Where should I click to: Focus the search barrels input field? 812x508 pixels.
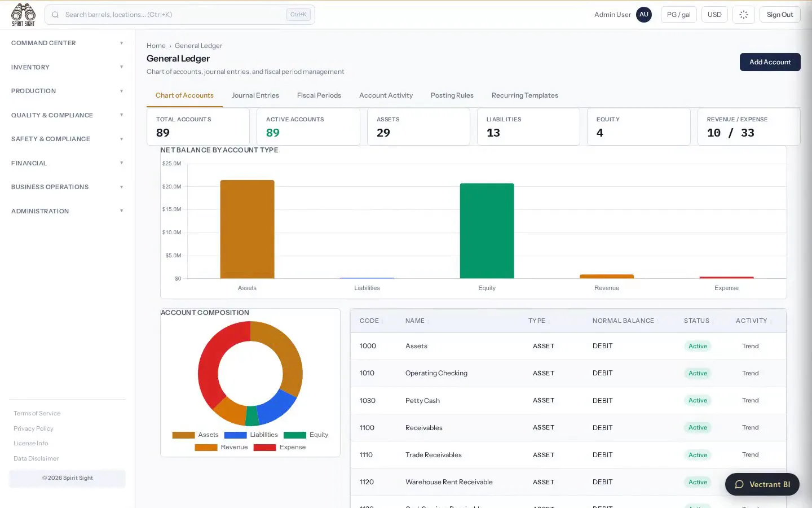coord(179,15)
